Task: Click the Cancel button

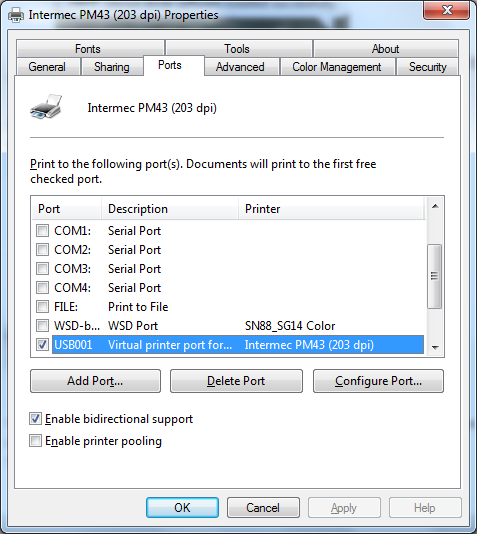Action: click(x=263, y=507)
